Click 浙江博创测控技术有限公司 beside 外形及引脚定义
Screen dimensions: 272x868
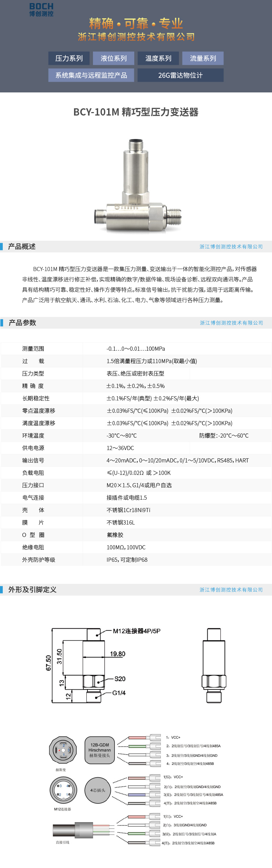(x=231, y=590)
